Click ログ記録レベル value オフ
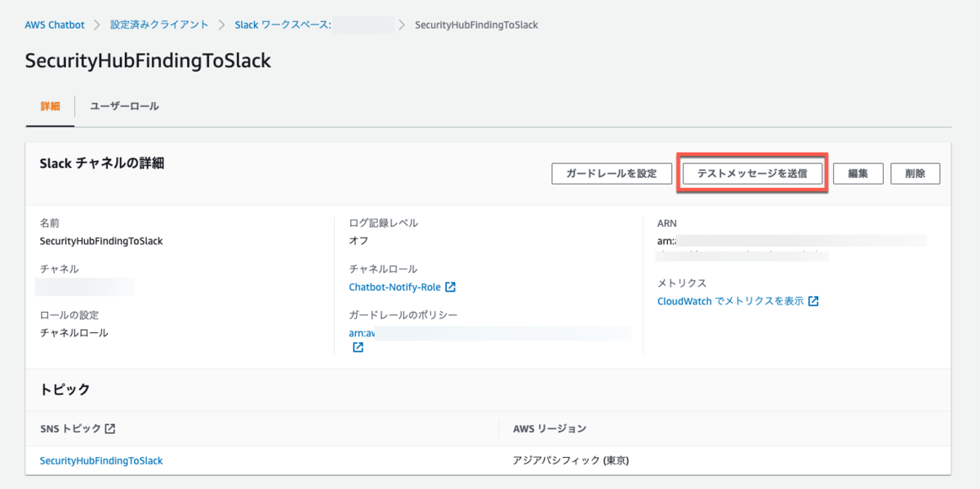 click(359, 241)
